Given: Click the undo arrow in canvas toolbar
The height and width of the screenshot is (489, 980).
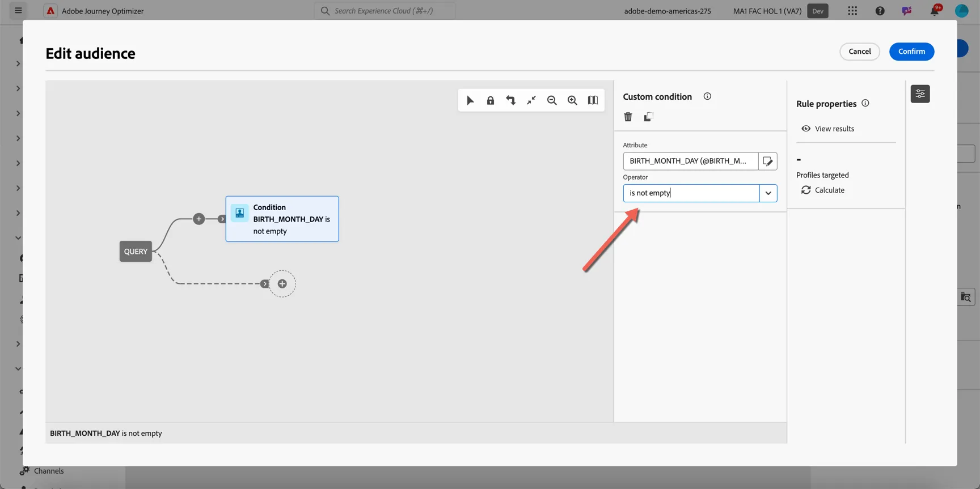Looking at the screenshot, I should [511, 100].
